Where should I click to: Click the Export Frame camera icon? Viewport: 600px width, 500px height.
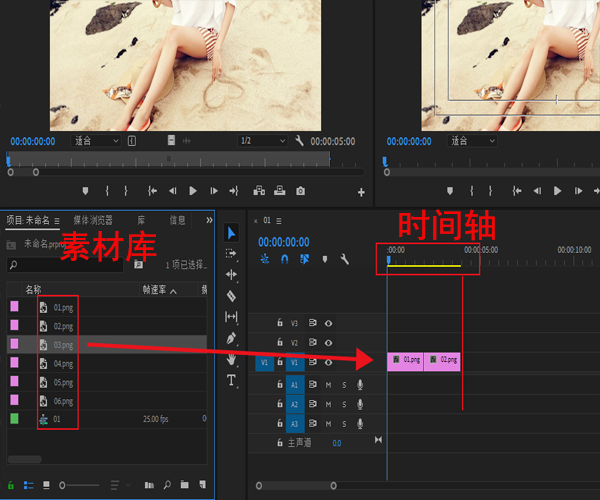tap(300, 191)
